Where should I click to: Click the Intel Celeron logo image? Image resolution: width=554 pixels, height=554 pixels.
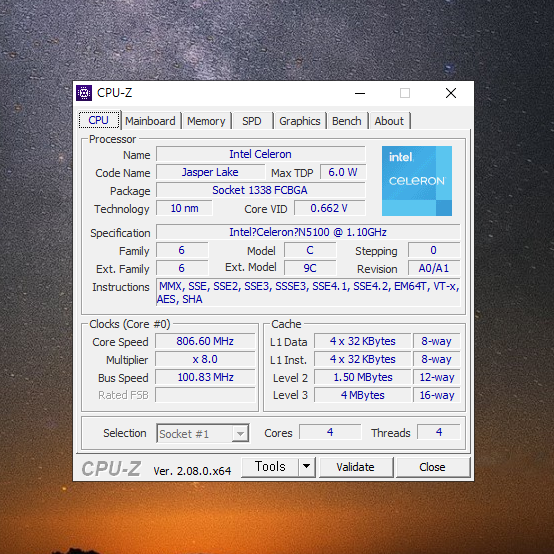[417, 181]
